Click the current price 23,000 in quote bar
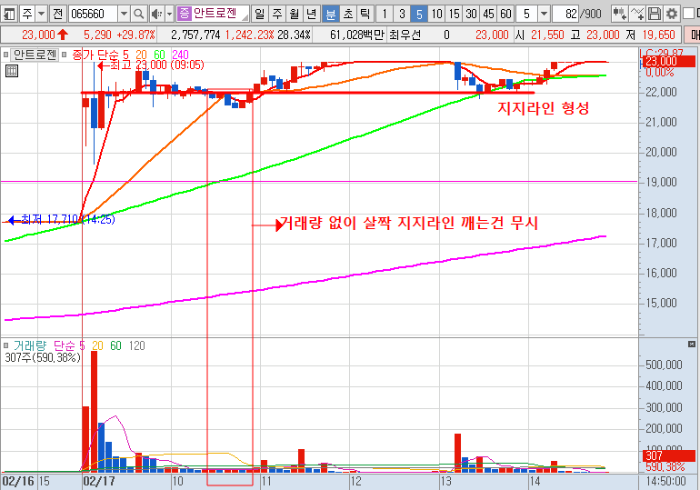The image size is (700, 490). [38, 35]
